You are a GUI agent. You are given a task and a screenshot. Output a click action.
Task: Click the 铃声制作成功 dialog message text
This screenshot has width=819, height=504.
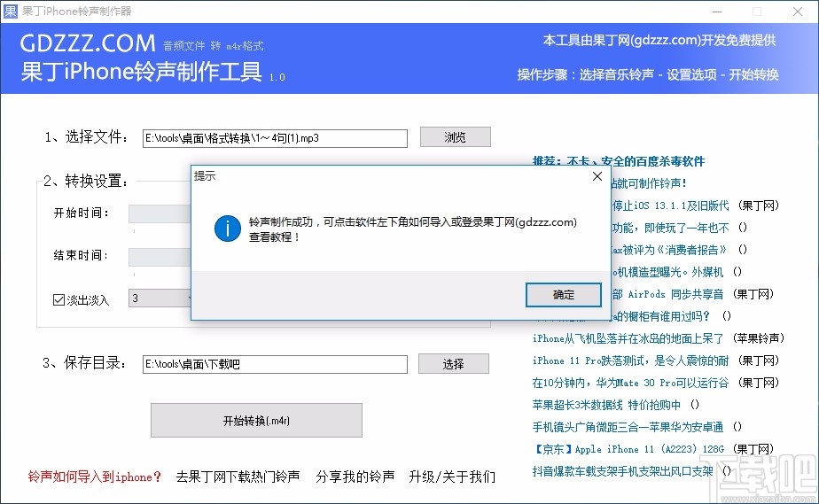point(413,229)
